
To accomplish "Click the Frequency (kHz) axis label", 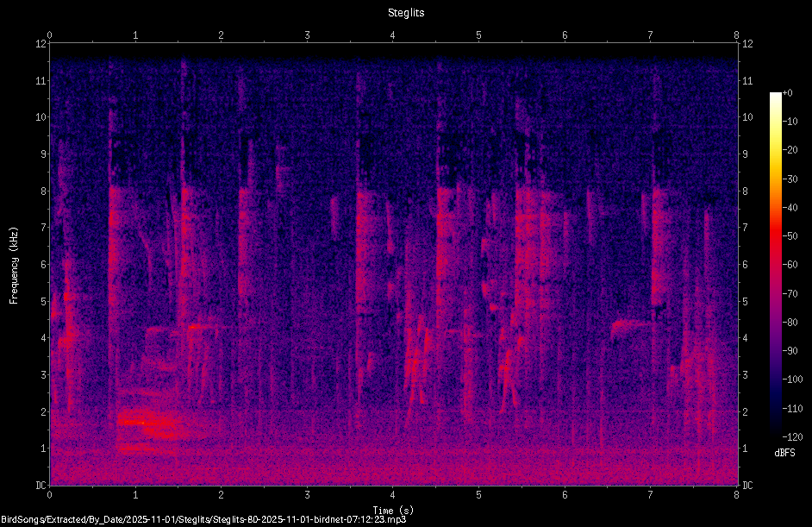I will click(x=14, y=266).
